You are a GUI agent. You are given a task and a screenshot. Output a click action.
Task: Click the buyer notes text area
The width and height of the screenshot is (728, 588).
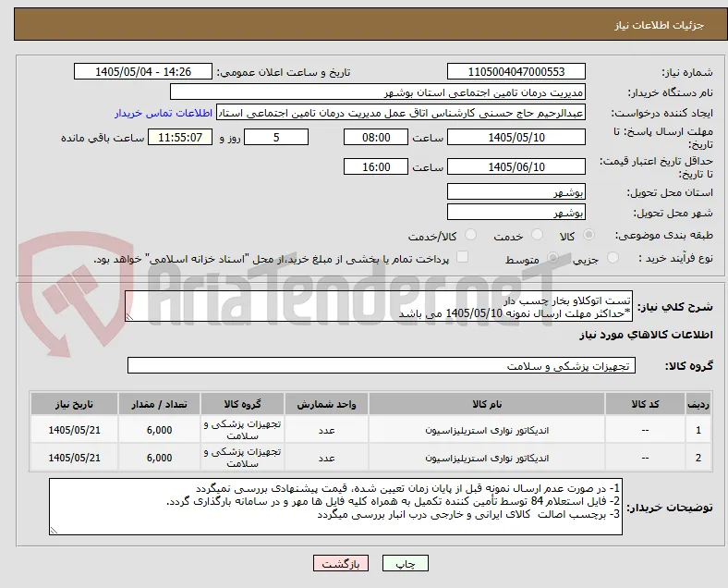pos(335,507)
